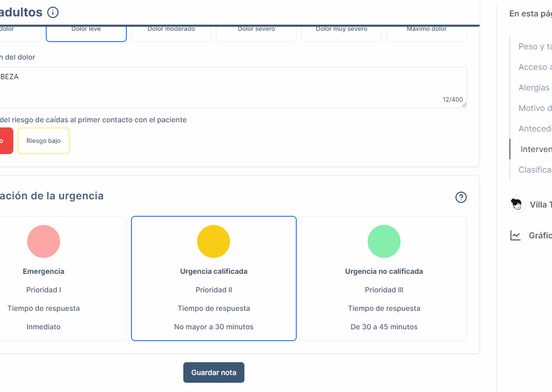Click the pink Emergencia color circle
This screenshot has width=552, height=392.
coord(44,241)
